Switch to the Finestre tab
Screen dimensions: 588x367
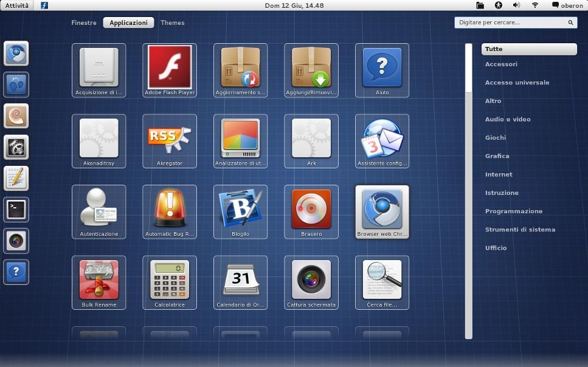[84, 22]
